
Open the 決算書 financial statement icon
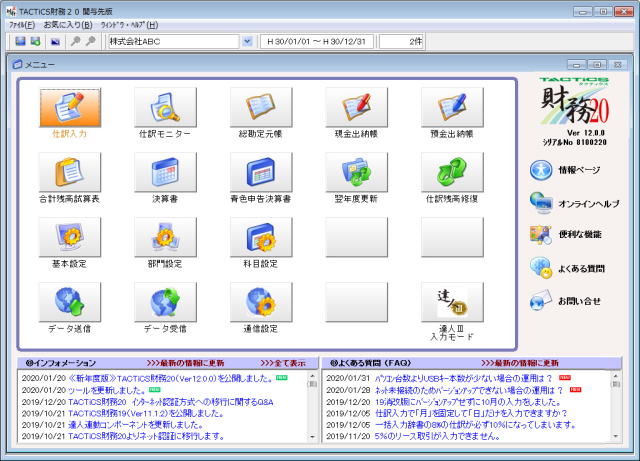point(165,172)
